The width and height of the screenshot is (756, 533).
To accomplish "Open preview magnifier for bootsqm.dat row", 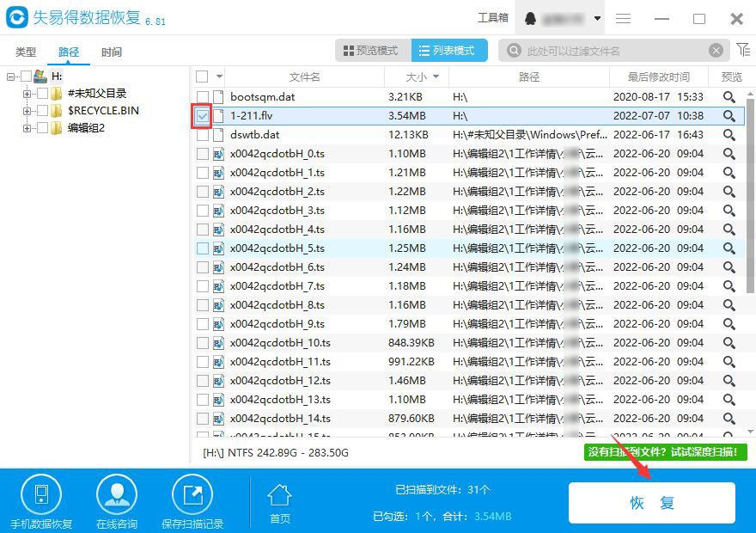I will point(729,96).
